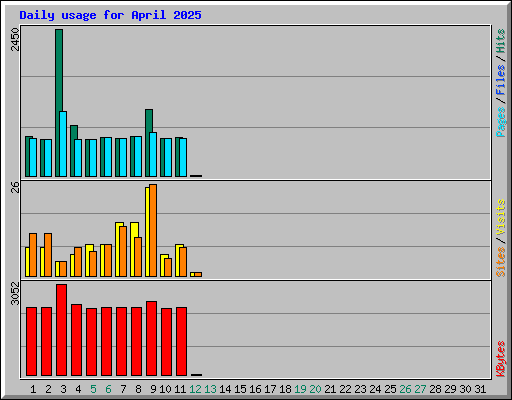This screenshot has height=400, width=512.
Task: Click the 26 visits axis value
Action: click(15, 187)
